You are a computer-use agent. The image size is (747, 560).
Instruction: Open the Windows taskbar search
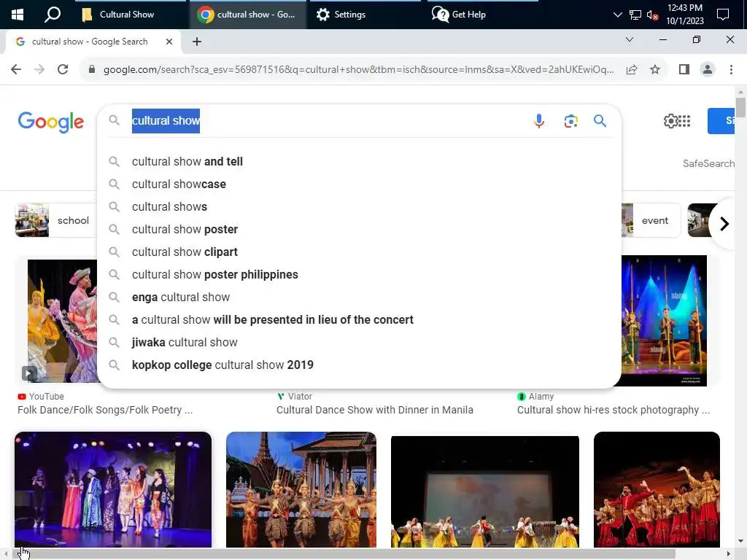point(53,15)
